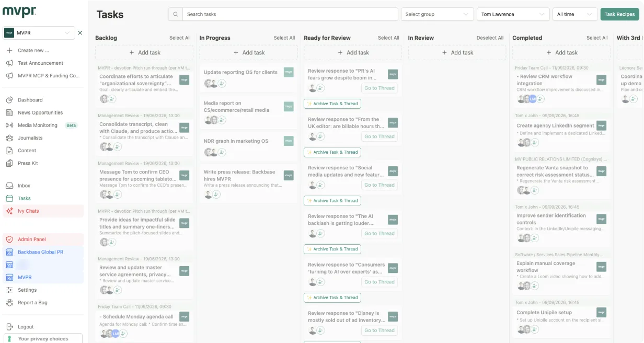
Task: Deselect All tasks in In Review column
Action: click(x=490, y=38)
